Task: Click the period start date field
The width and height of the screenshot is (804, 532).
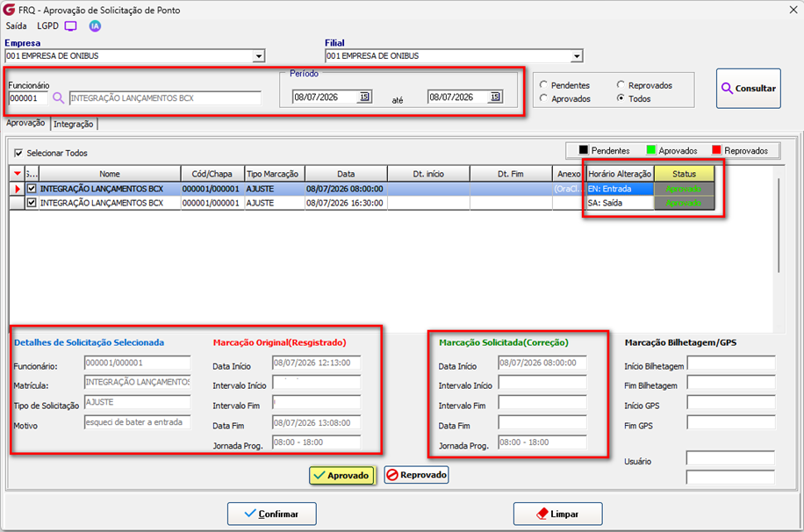Action: pos(325,97)
